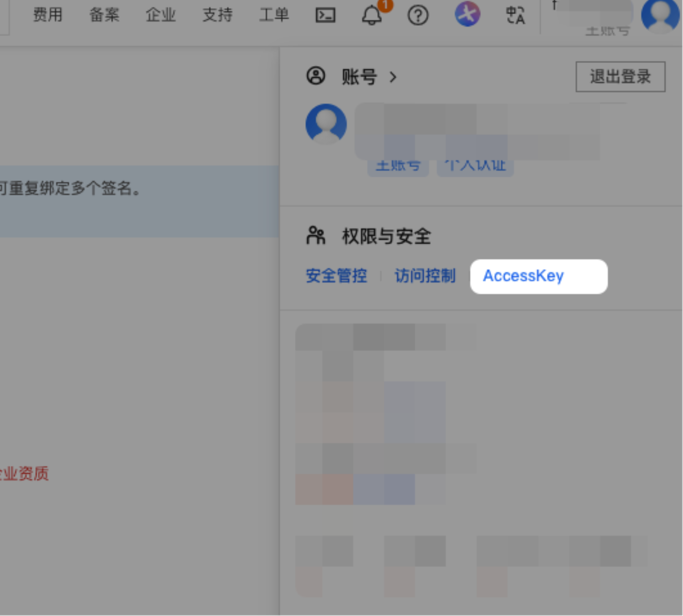
Task: Click the person icon beside 账号
Action: pyautogui.click(x=316, y=77)
